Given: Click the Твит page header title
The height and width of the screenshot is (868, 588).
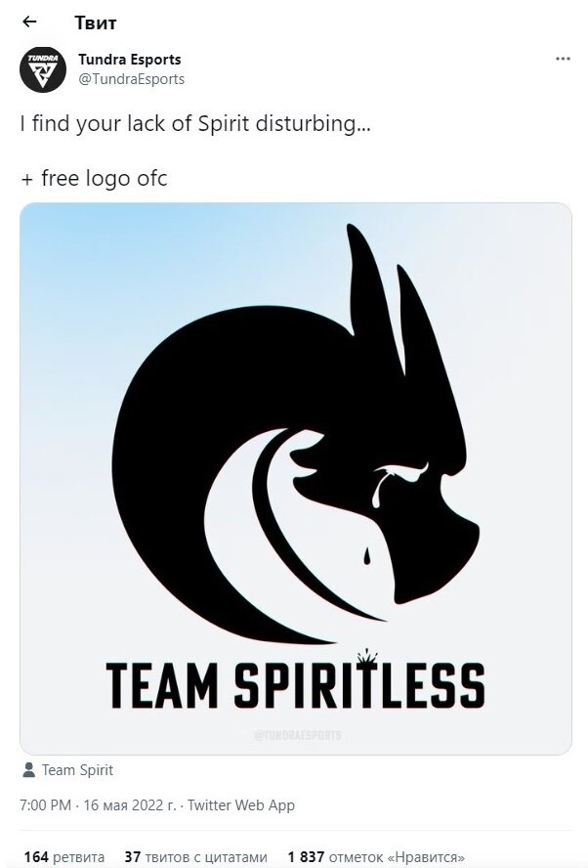Looking at the screenshot, I should tap(95, 22).
